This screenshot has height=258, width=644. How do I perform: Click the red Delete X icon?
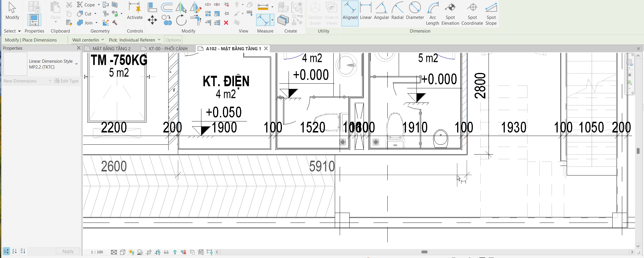(226, 23)
